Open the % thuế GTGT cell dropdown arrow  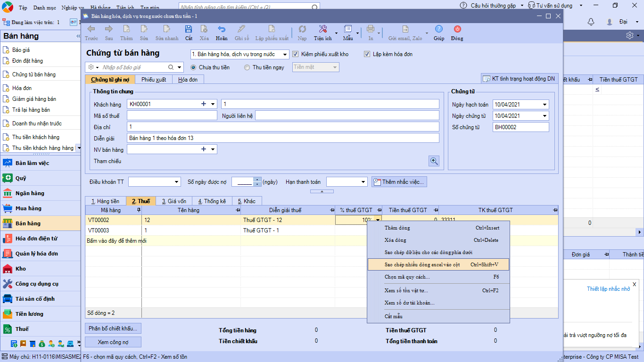coord(378,220)
